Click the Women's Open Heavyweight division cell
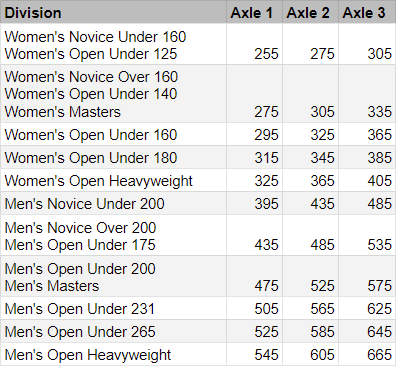This screenshot has height=366, width=396. [x=113, y=180]
